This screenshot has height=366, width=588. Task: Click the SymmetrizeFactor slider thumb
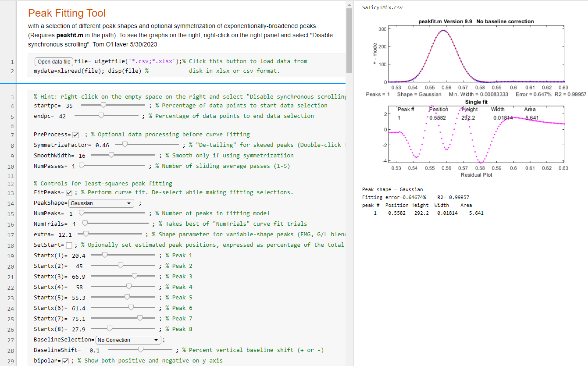point(125,145)
